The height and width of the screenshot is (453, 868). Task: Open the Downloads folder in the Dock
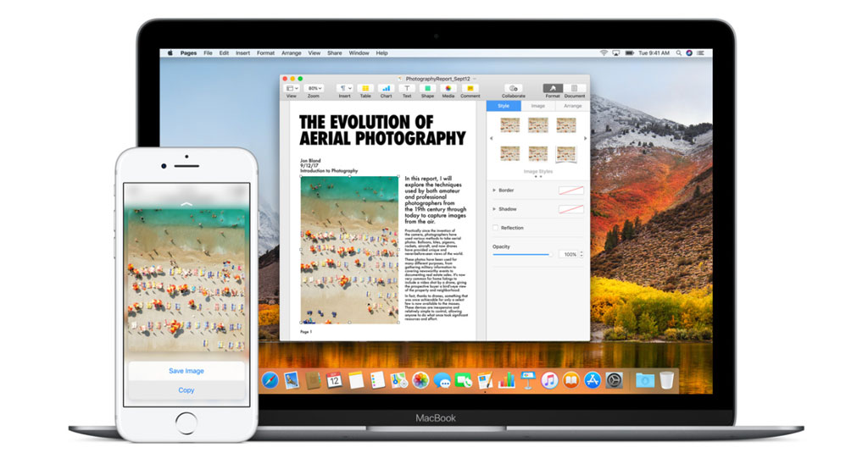click(x=645, y=380)
